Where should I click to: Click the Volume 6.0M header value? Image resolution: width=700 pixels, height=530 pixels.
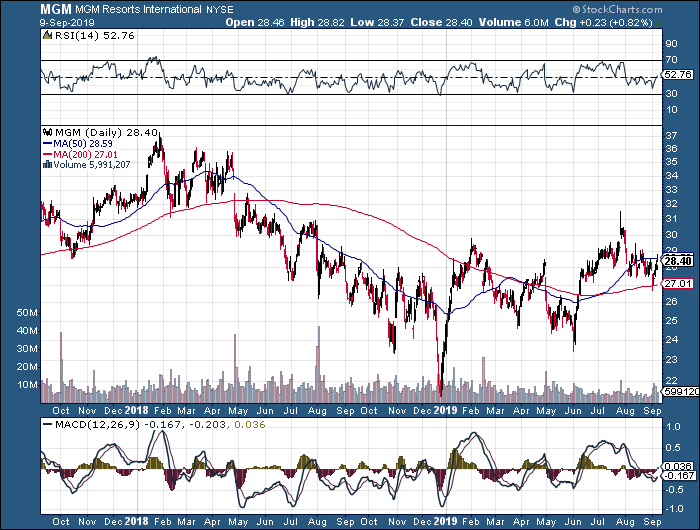513,22
